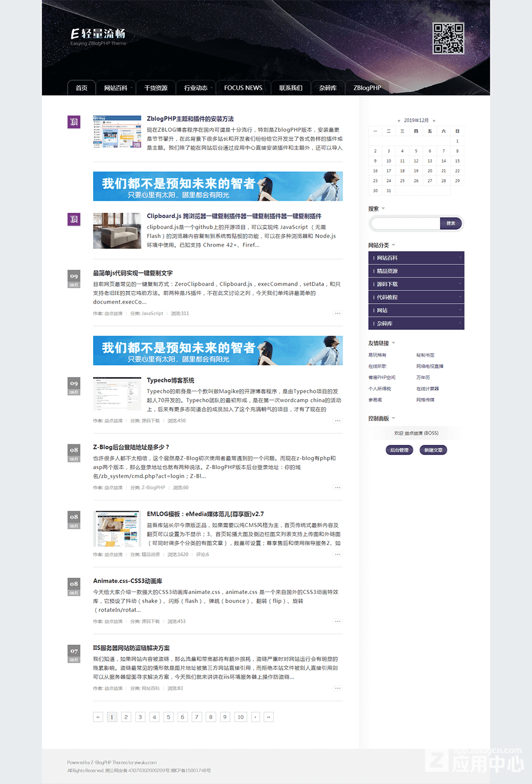Click the 后台管理 button

[x=399, y=450]
